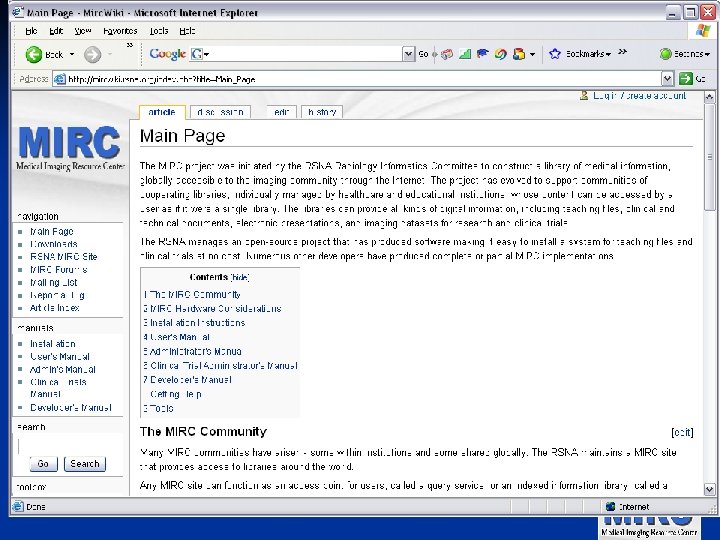
Task: Open the Help menu
Action: click(187, 31)
